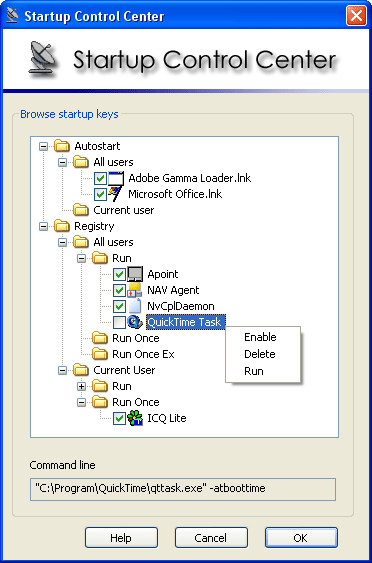Viewport: 372px width, 563px height.
Task: Uncheck the ICQ Lite checkbox
Action: 119,418
